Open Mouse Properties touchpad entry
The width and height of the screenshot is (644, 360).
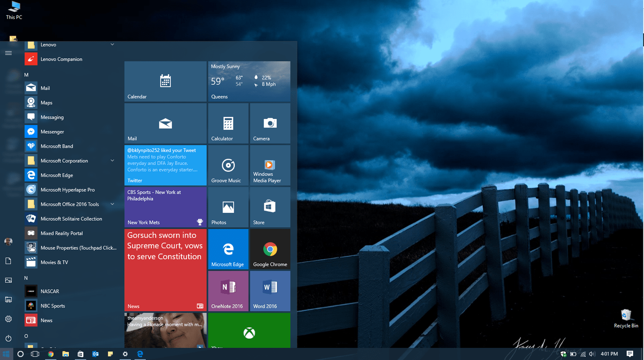(70, 248)
